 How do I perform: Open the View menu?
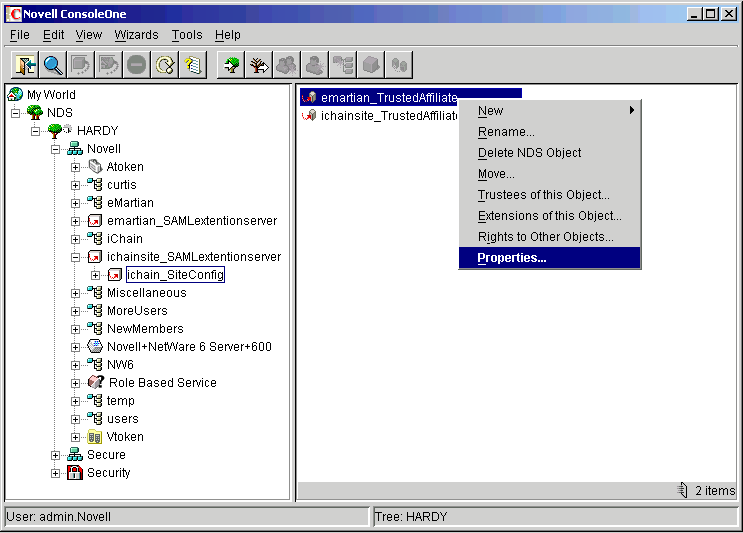[x=89, y=35]
